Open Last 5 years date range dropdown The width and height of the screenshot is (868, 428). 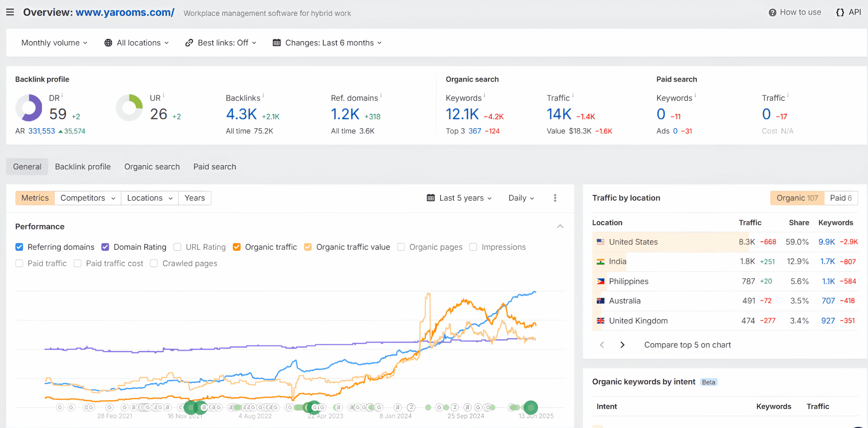tap(459, 198)
